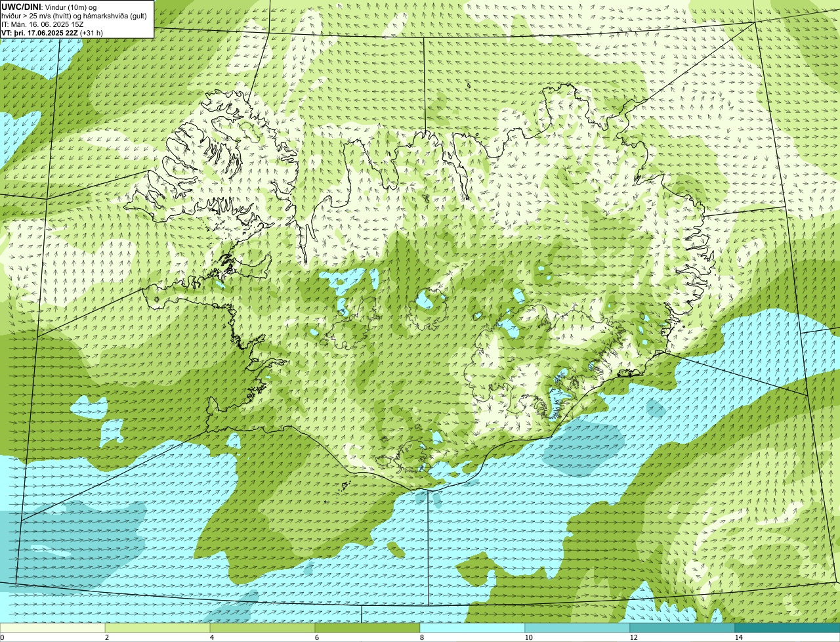Screen dimensions: 840x642
Task: Click the darkest teal legend segment above 14
Action: click(787, 628)
